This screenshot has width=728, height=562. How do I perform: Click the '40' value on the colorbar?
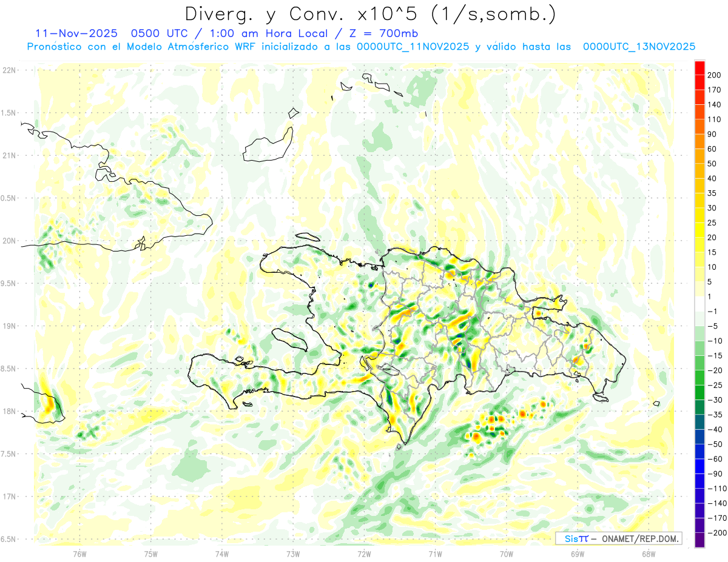pos(713,178)
